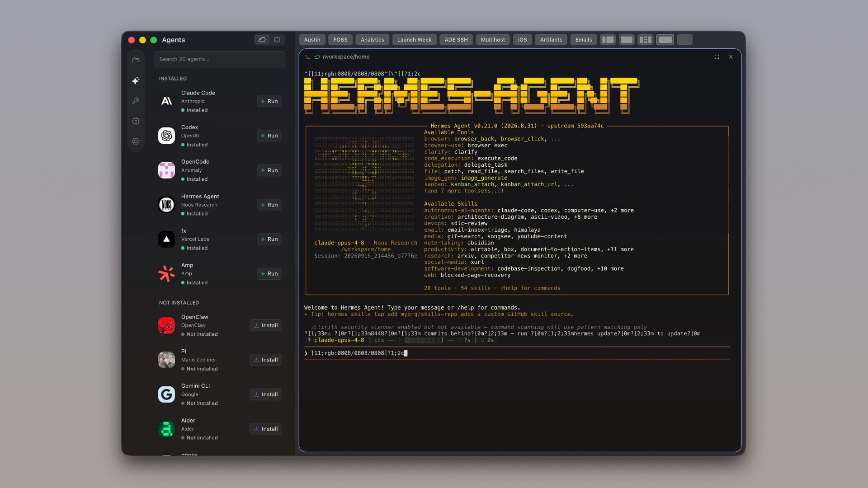Run the fx agent
This screenshot has height=488, width=868.
point(269,239)
